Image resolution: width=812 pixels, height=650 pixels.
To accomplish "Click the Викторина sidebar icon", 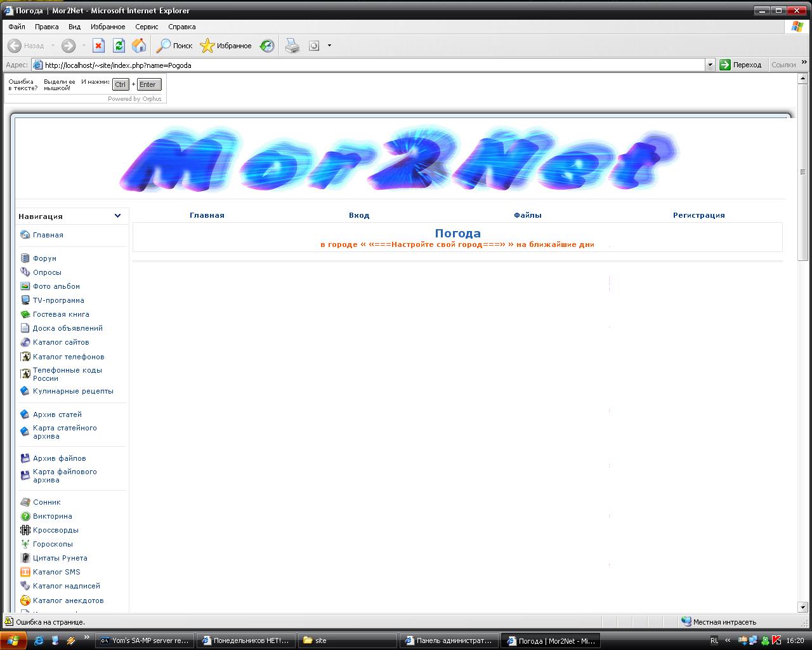I will point(25,516).
